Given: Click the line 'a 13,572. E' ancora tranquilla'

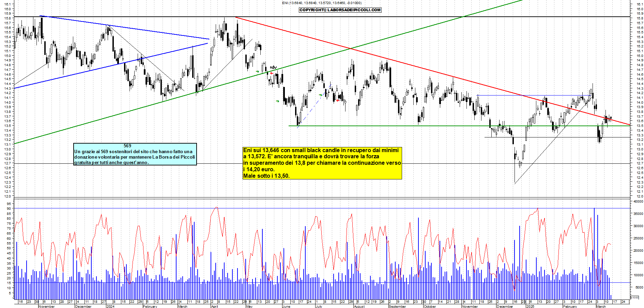Looking at the screenshot, I should click(311, 157).
